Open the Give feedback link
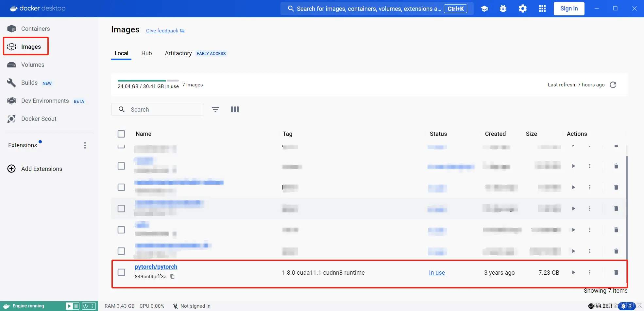This screenshot has width=644, height=311. (165, 31)
